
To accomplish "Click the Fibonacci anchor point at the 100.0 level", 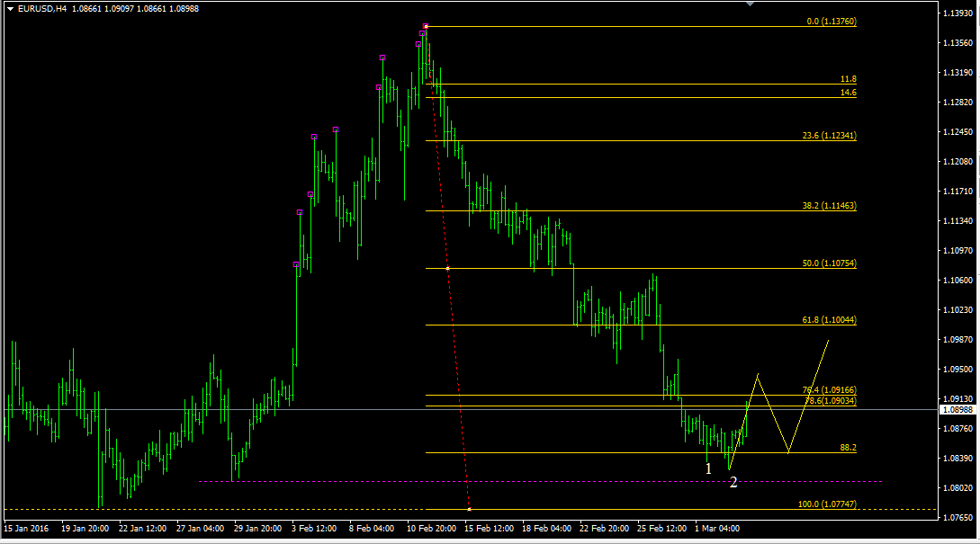I will pyautogui.click(x=470, y=510).
